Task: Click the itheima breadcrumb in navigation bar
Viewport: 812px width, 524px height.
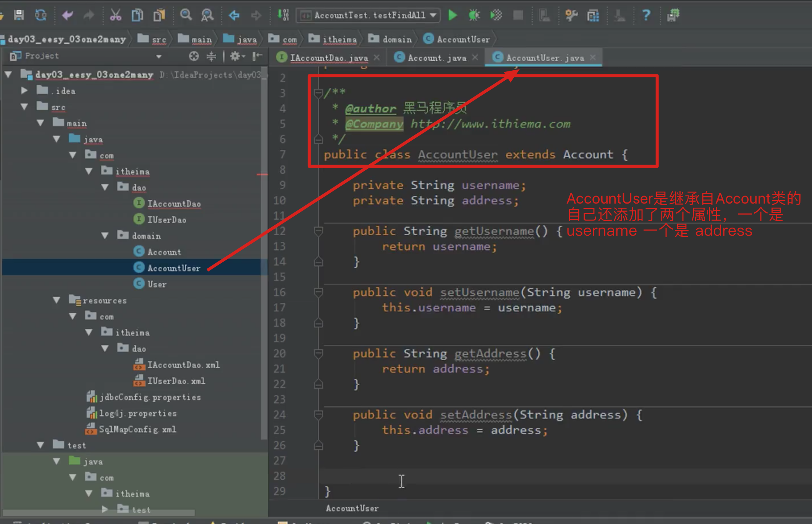Action: click(339, 39)
